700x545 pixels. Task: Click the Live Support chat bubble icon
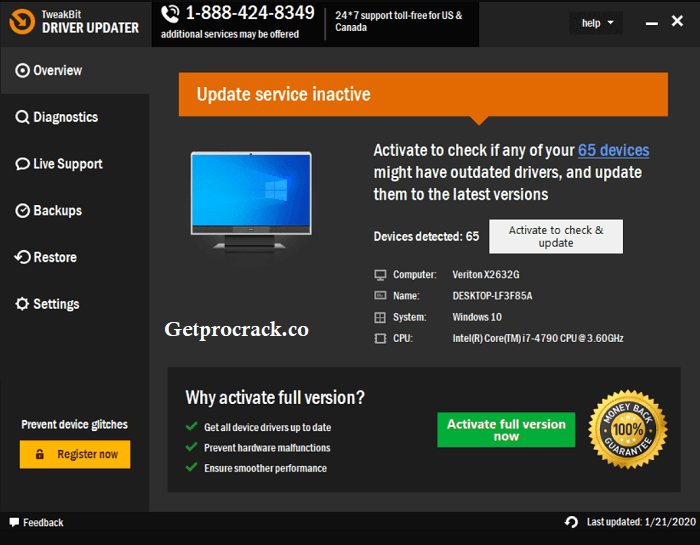click(x=22, y=164)
